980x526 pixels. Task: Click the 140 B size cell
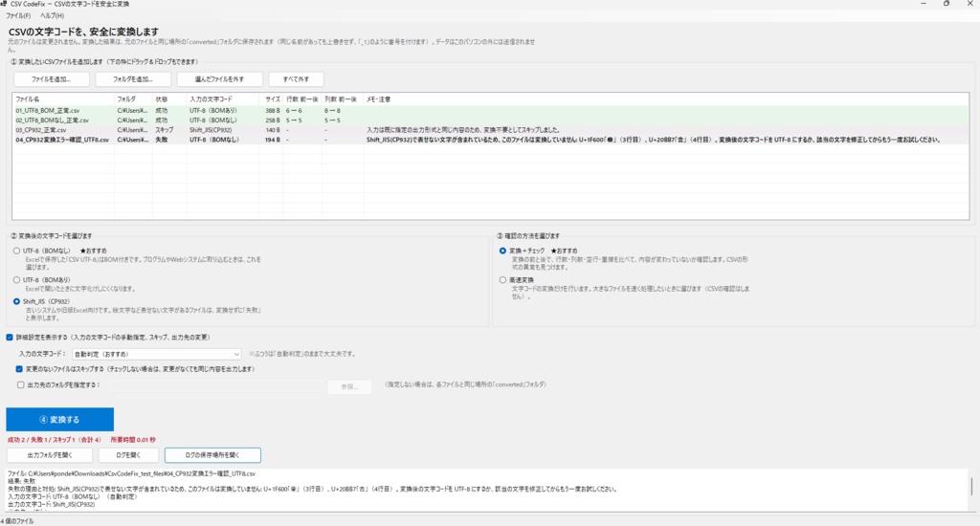pos(273,130)
